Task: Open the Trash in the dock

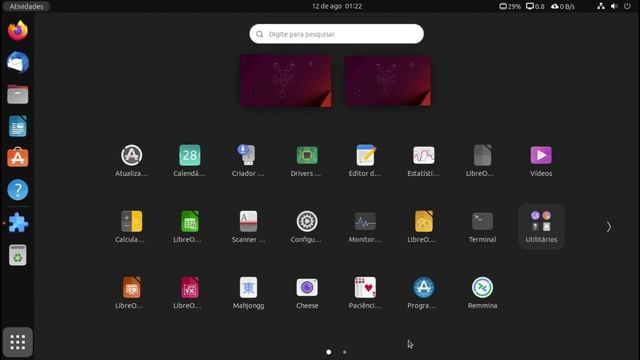Action: [x=18, y=255]
